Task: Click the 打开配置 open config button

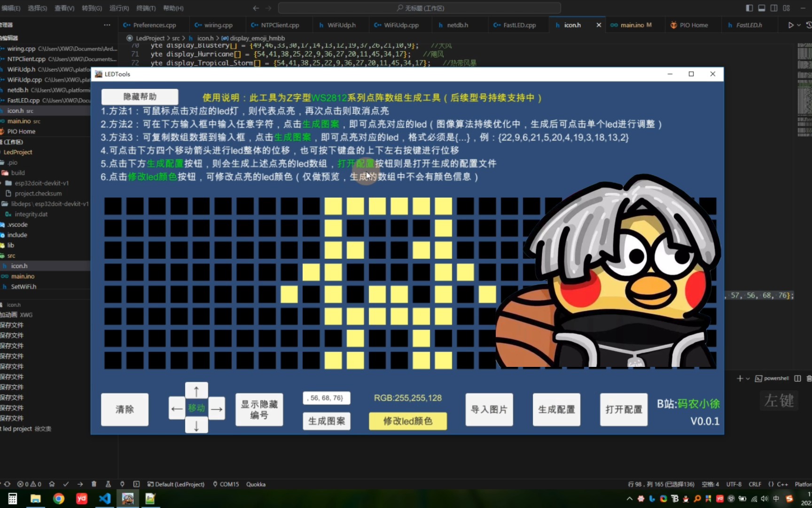Action: [x=624, y=409]
